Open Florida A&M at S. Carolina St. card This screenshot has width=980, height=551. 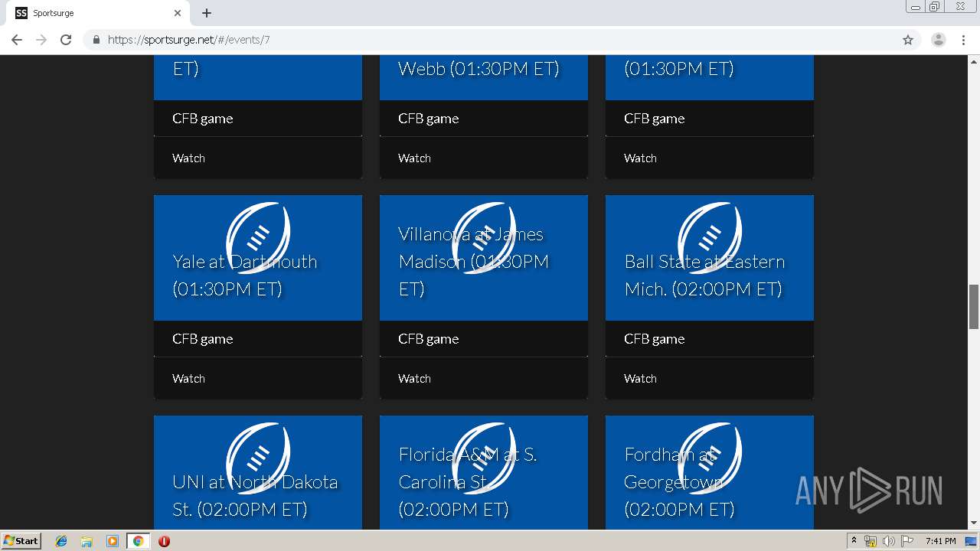pos(484,472)
